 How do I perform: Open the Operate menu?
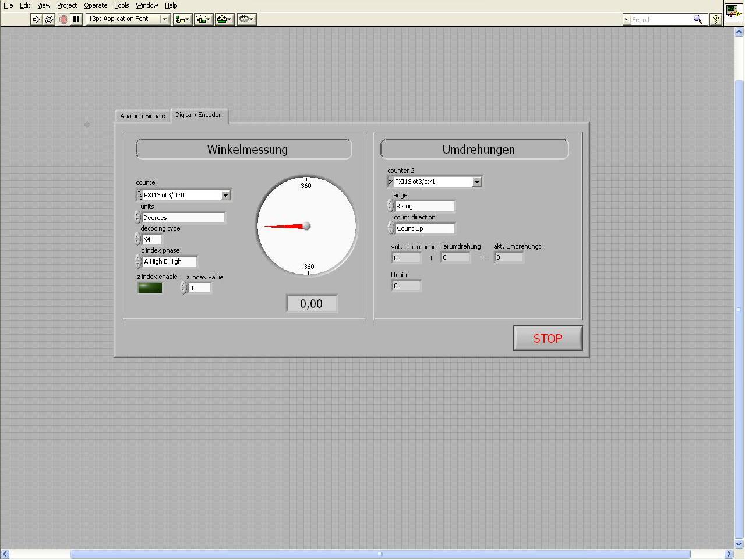click(96, 5)
